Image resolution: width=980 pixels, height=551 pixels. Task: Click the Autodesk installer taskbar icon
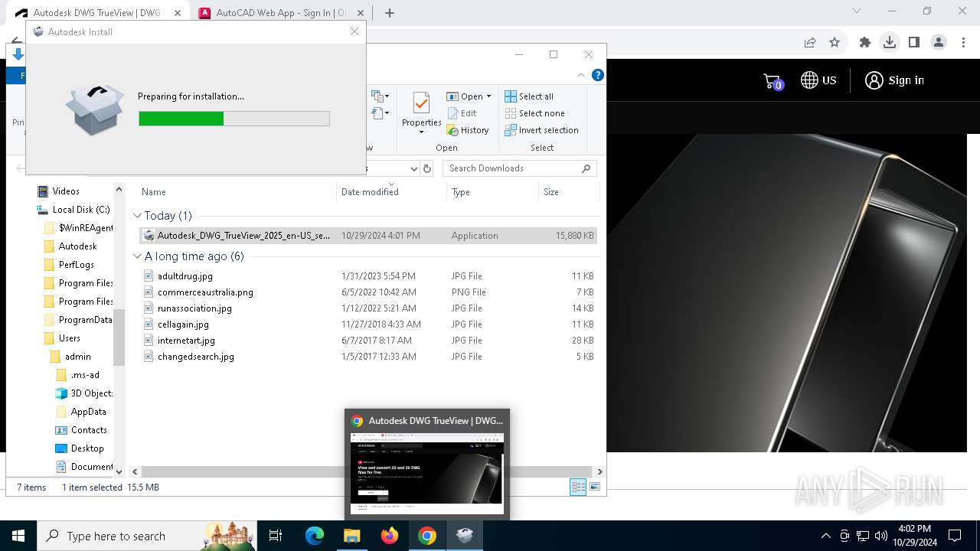[465, 536]
